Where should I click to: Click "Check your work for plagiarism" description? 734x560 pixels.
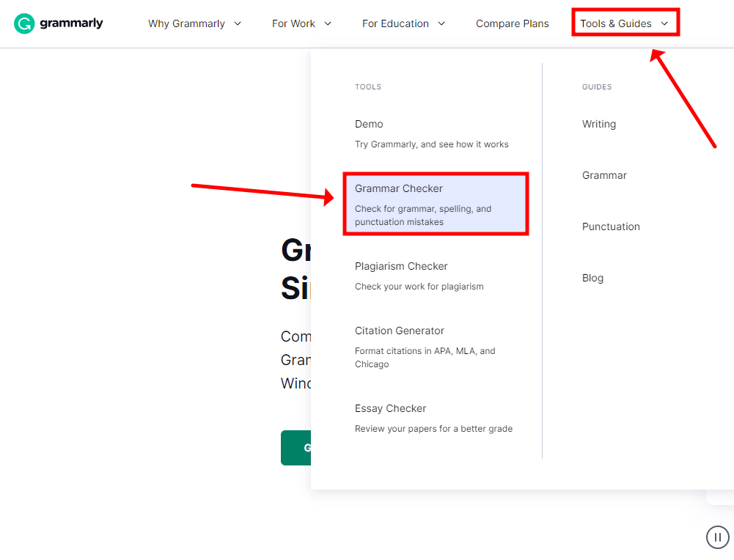click(x=419, y=287)
